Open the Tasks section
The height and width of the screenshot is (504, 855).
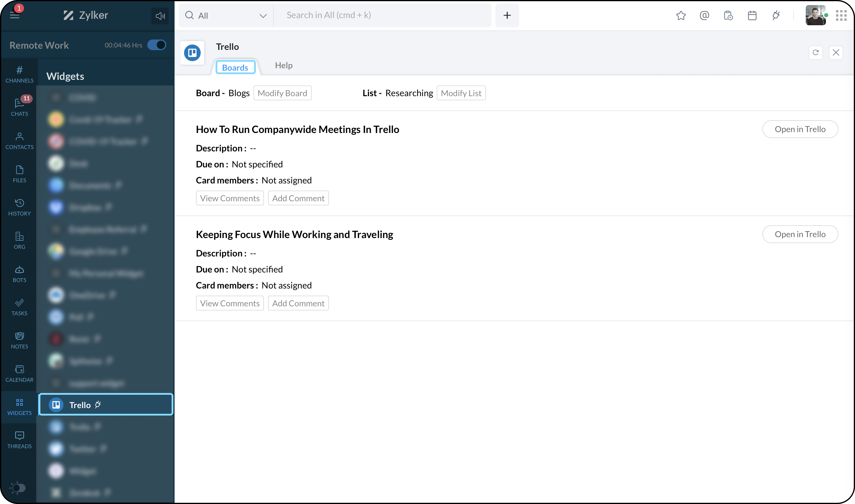(x=19, y=307)
